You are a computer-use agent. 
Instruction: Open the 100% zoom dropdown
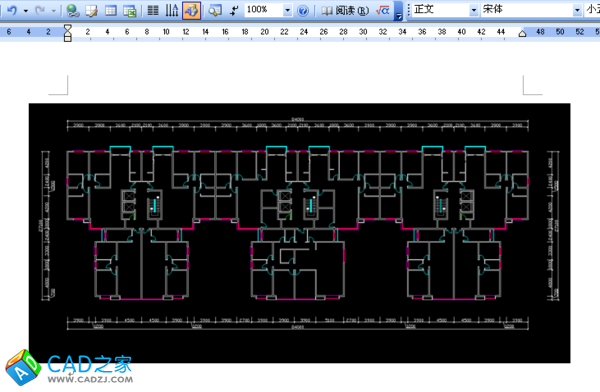[x=287, y=10]
